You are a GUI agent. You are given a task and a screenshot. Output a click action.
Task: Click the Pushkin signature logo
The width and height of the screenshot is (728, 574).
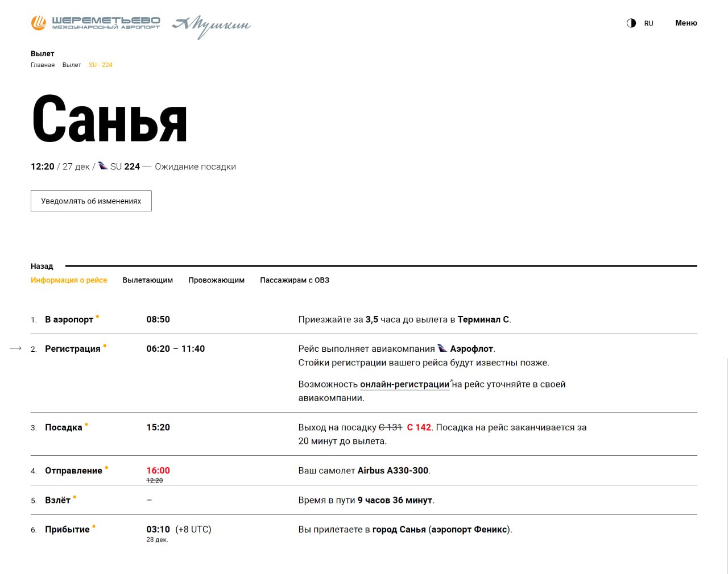pyautogui.click(x=212, y=26)
